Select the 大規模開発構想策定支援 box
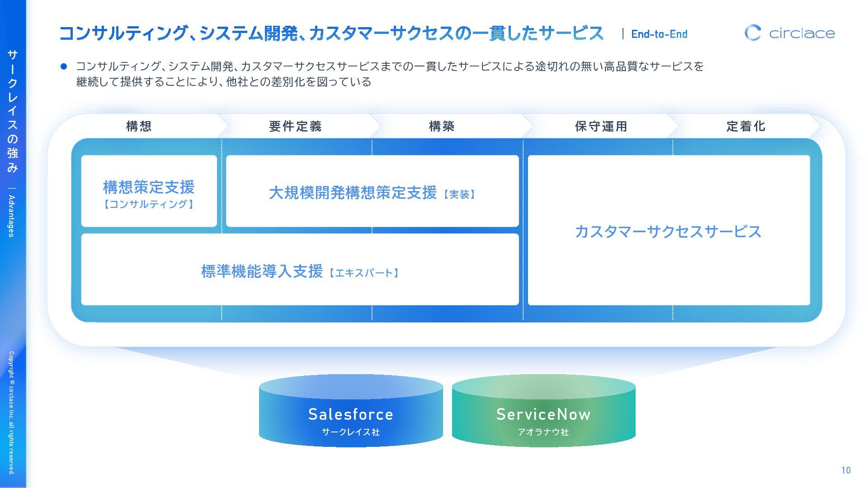This screenshot has width=868, height=488. point(373,191)
